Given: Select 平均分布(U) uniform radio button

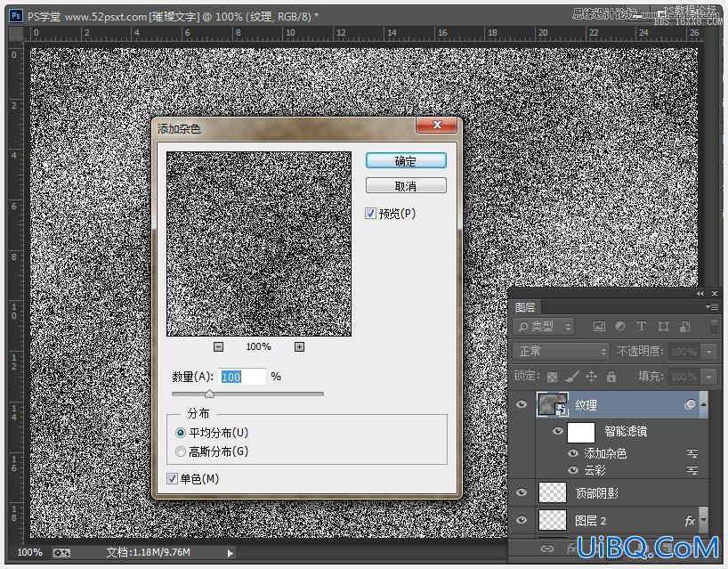Looking at the screenshot, I should [181, 433].
